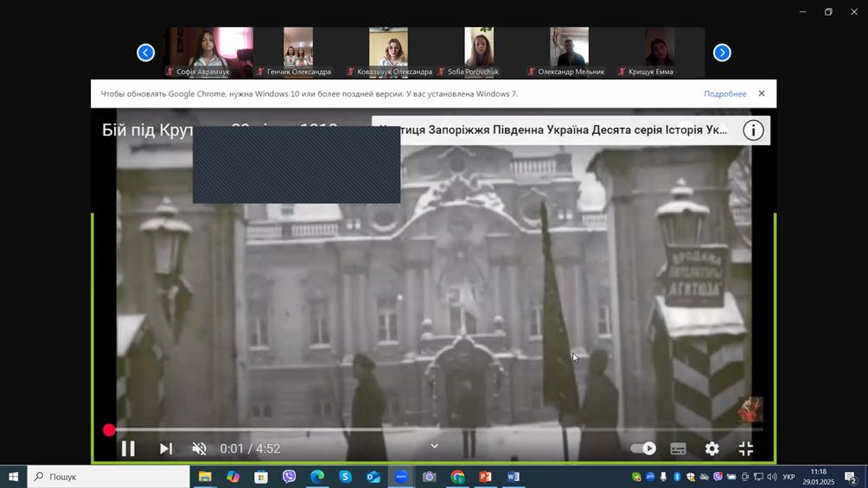This screenshot has width=868, height=488.
Task: Show previous participants with left arrow
Action: (x=145, y=53)
